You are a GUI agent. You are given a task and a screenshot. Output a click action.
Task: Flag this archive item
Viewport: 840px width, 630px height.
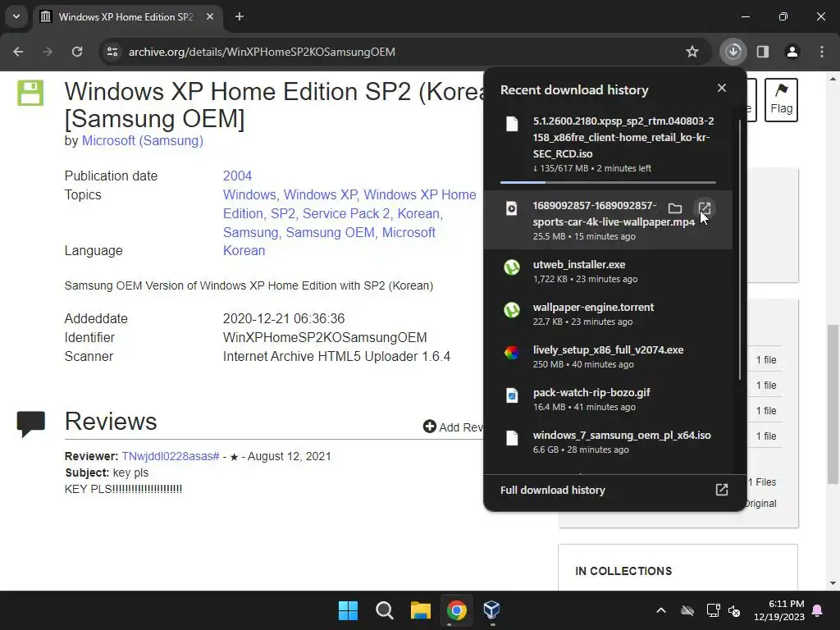(x=781, y=100)
